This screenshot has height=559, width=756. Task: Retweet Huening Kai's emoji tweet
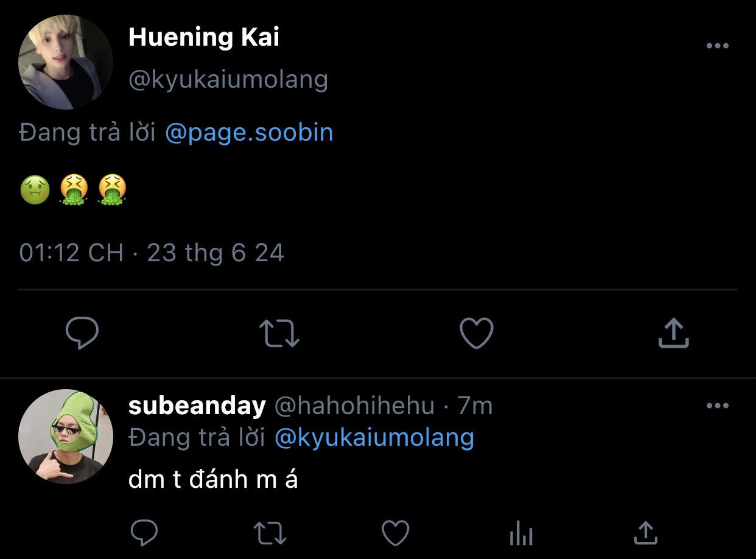[x=279, y=334]
